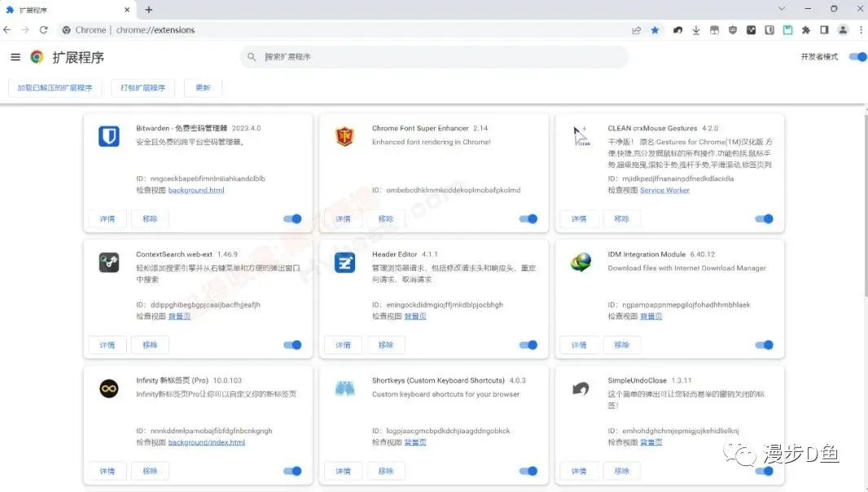Click the share page icon in address bar
Screen dimensions: 868x492
coord(637,30)
